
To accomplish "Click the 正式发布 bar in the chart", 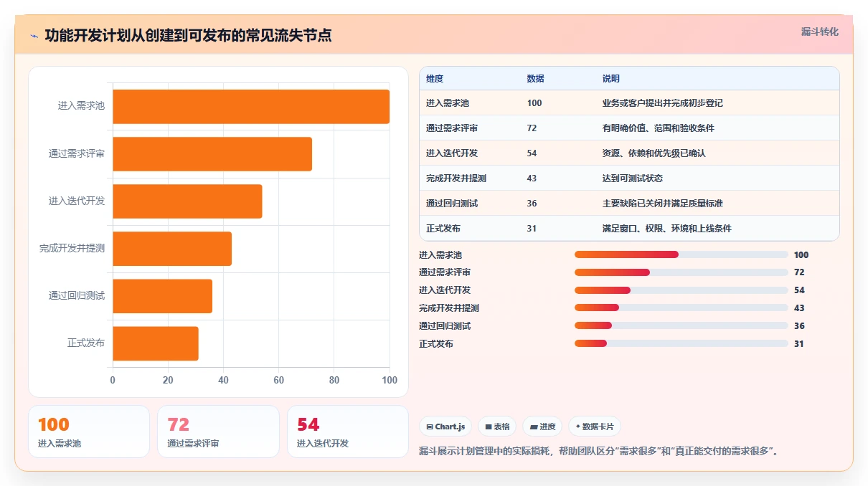I will point(156,343).
